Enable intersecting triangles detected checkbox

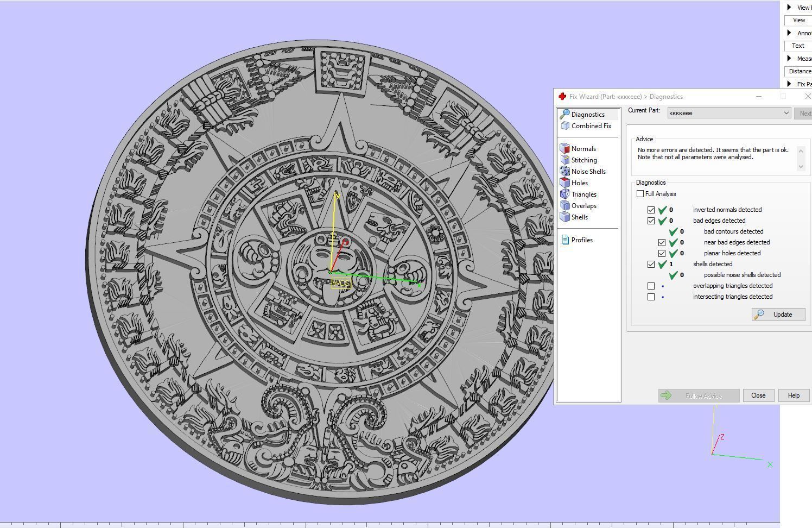[651, 297]
